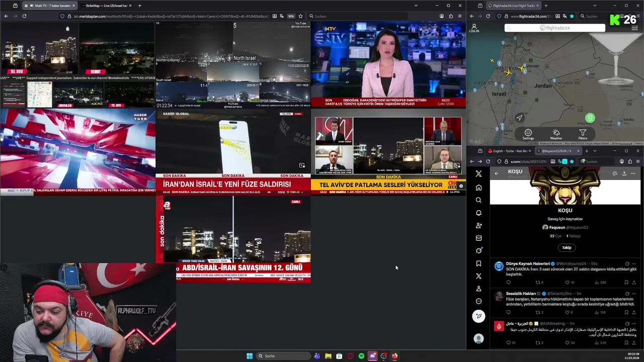The width and height of the screenshot is (644, 362).
Task: Reload the Multi TV page
Action: [24, 16]
